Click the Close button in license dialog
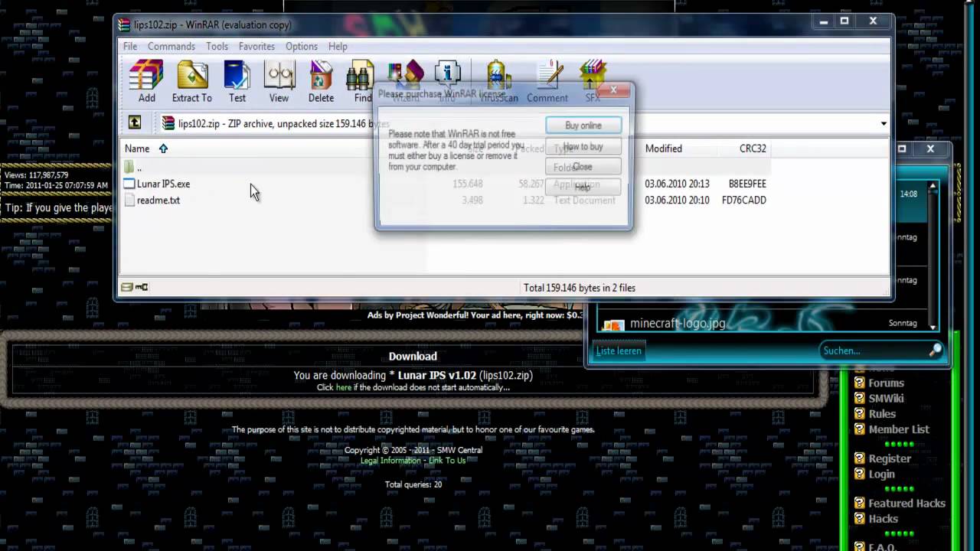This screenshot has height=551, width=980. point(583,167)
